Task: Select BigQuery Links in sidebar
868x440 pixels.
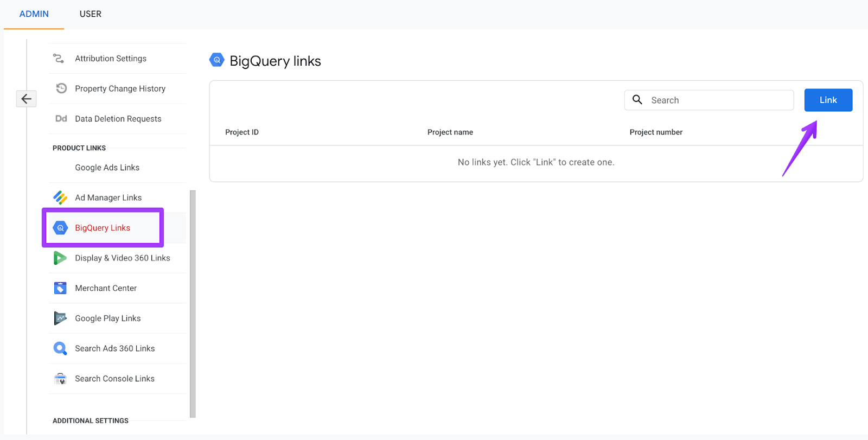Action: (x=103, y=228)
